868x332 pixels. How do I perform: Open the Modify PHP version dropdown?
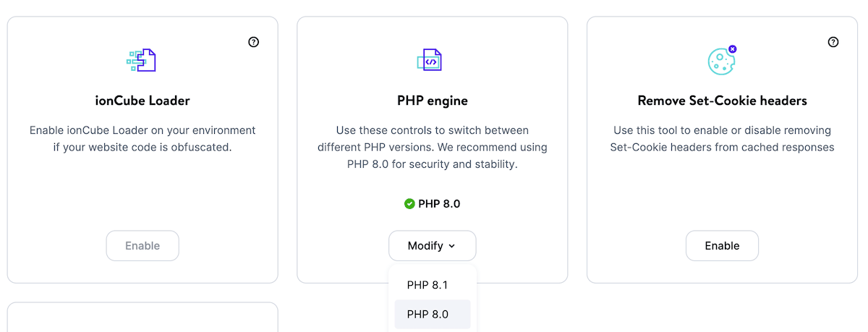click(432, 246)
